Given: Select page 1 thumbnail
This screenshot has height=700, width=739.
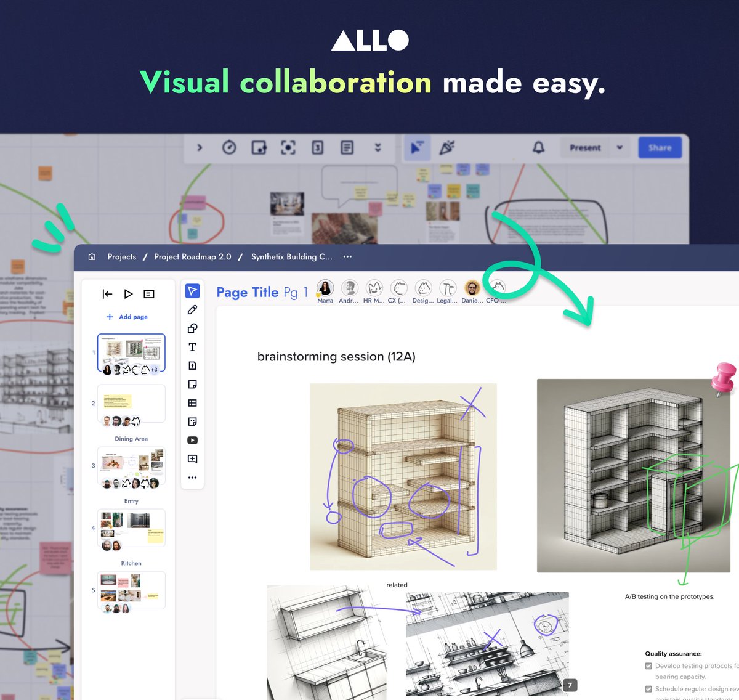Looking at the screenshot, I should (x=131, y=353).
